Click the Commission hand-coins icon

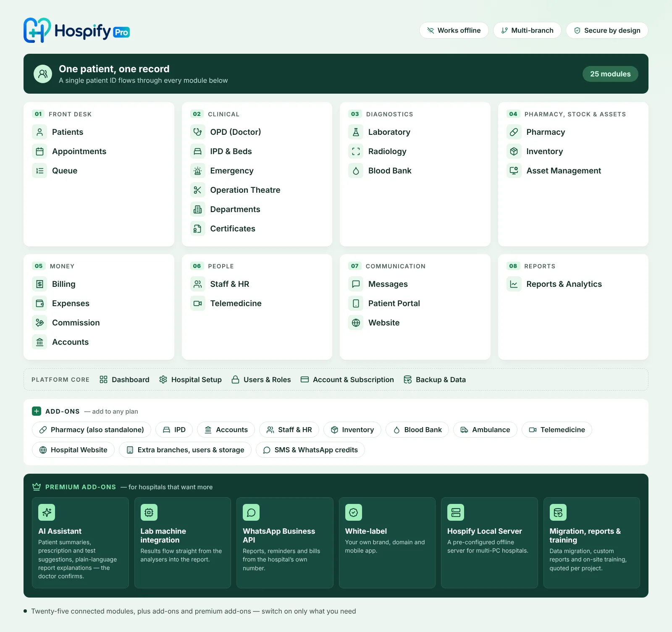pyautogui.click(x=39, y=323)
